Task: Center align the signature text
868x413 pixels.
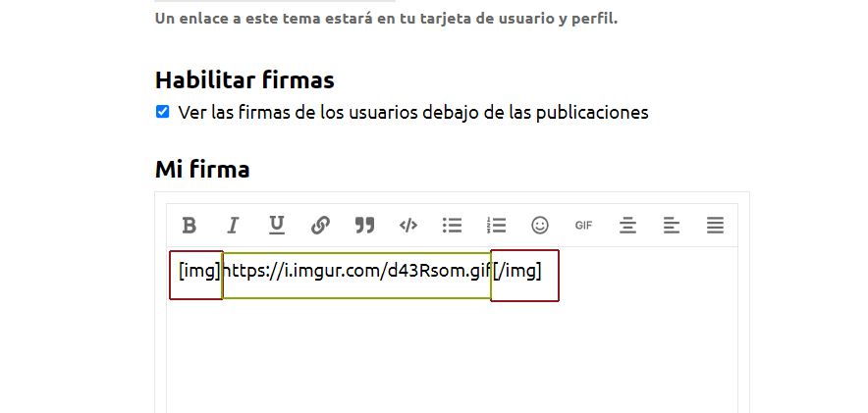Action: 627,226
